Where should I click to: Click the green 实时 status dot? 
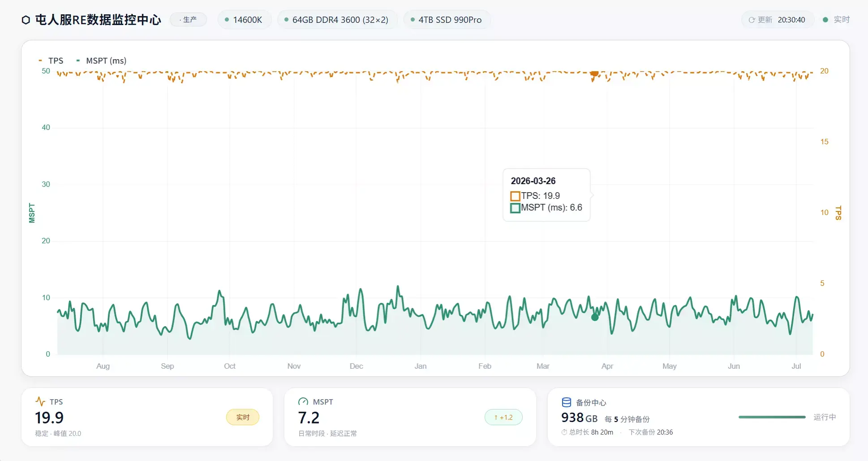pos(825,20)
